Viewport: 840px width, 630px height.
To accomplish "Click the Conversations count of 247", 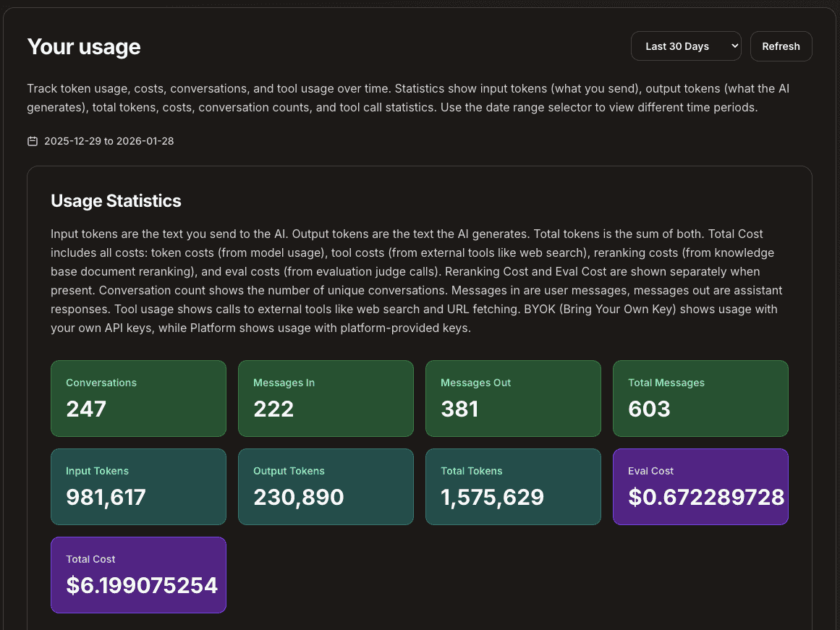I will 86,409.
